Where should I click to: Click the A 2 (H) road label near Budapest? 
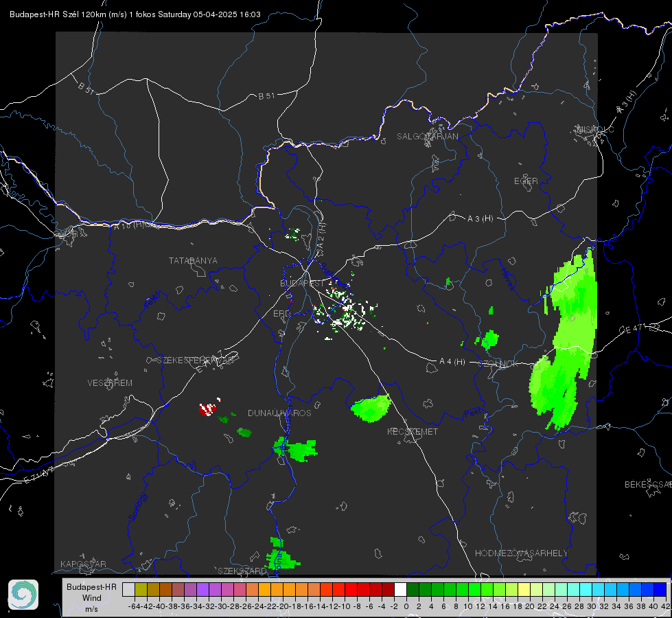[x=321, y=235]
